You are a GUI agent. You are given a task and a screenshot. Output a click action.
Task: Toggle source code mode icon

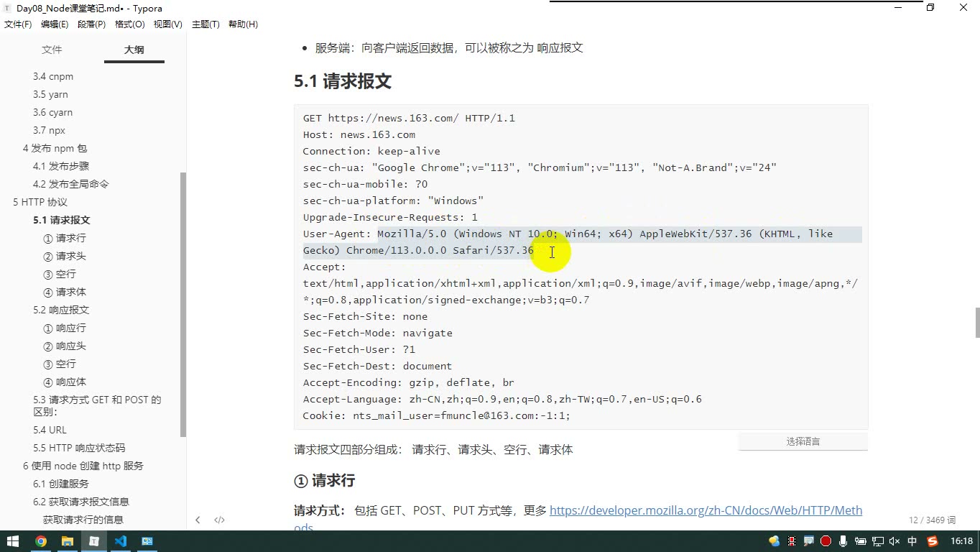pos(220,520)
